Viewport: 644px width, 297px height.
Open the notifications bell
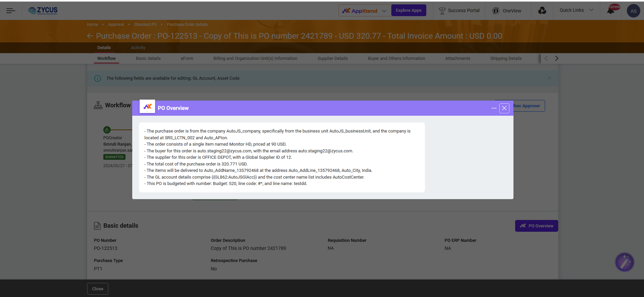point(610,11)
